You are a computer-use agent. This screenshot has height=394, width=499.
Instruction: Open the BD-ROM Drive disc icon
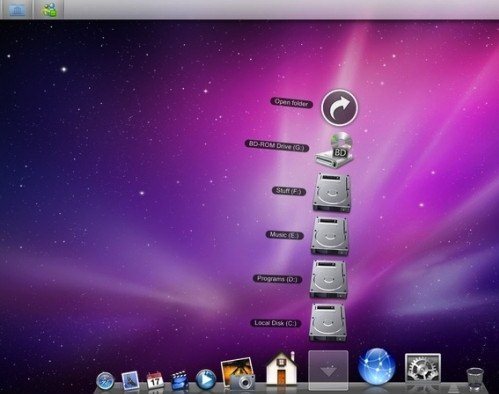point(334,150)
